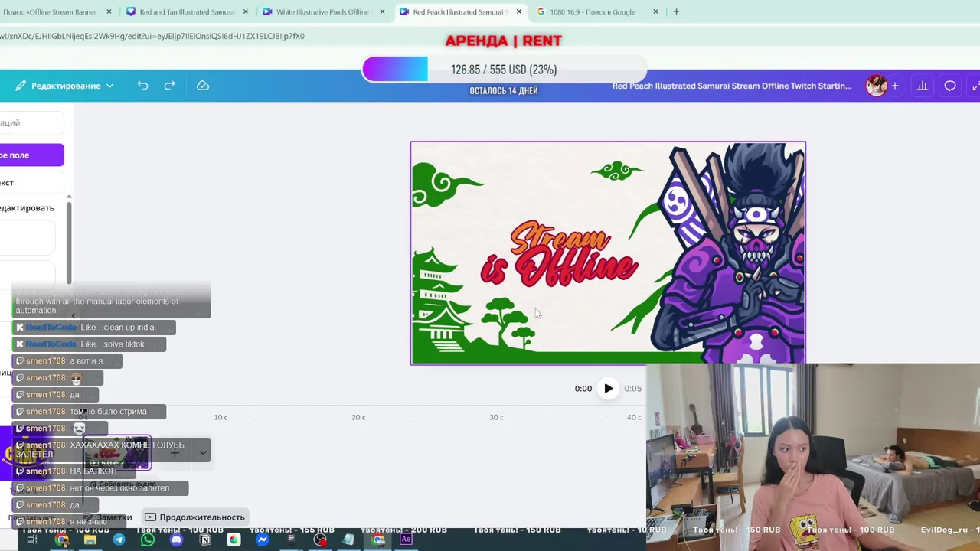980x551 pixels.
Task: Click the 0:00 current time text
Action: point(583,389)
